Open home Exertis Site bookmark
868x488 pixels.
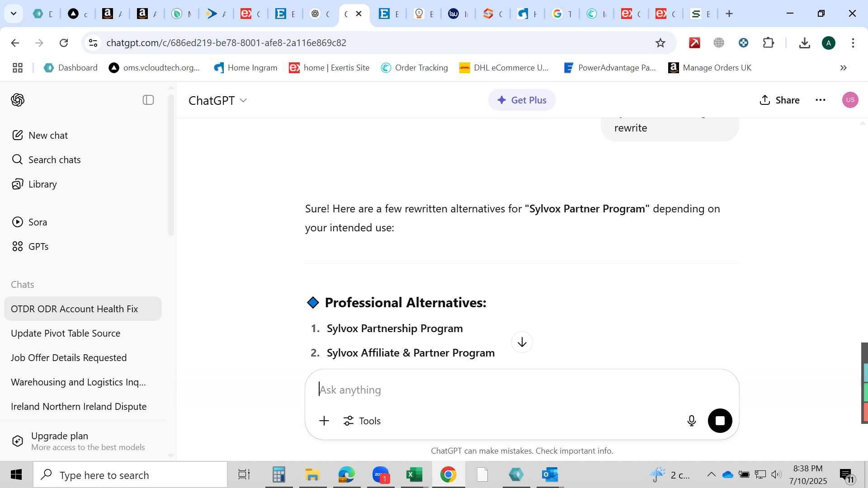click(x=329, y=68)
